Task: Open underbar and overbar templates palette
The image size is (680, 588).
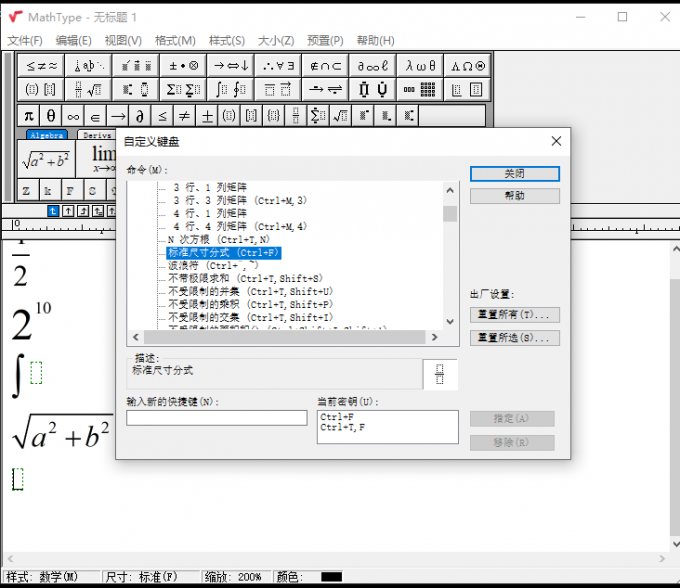Action: [278, 90]
